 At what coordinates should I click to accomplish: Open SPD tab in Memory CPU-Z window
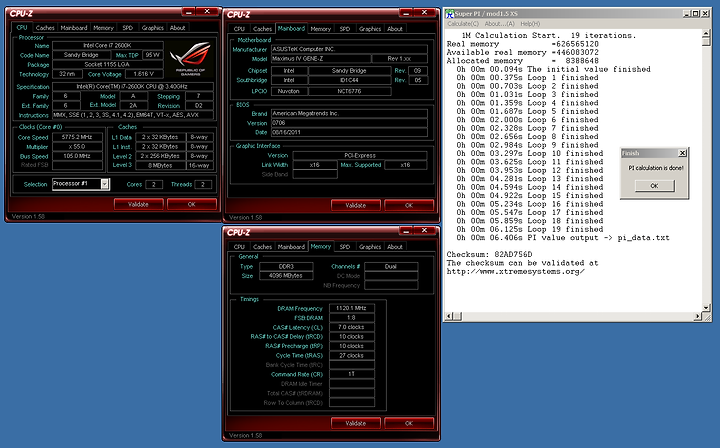pos(345,247)
